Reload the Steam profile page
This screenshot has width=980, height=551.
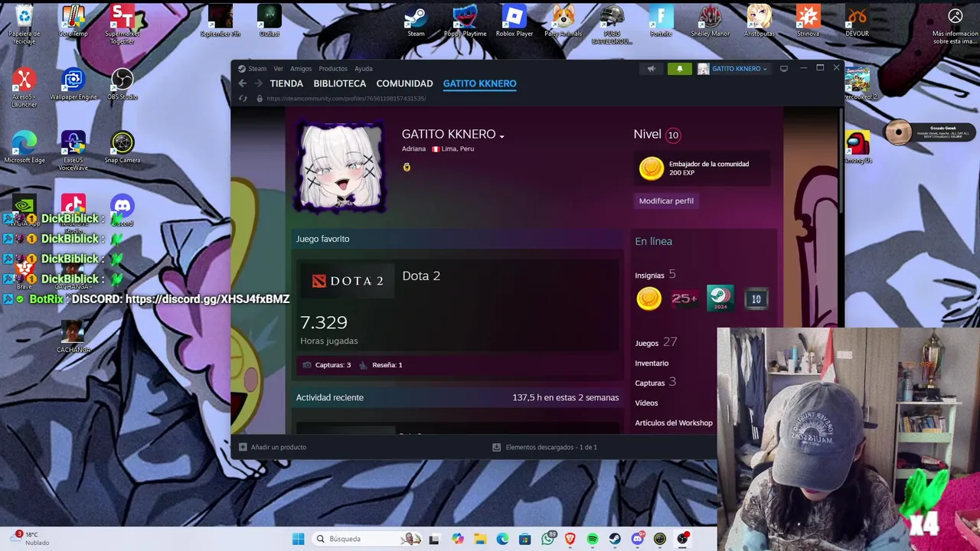click(243, 98)
